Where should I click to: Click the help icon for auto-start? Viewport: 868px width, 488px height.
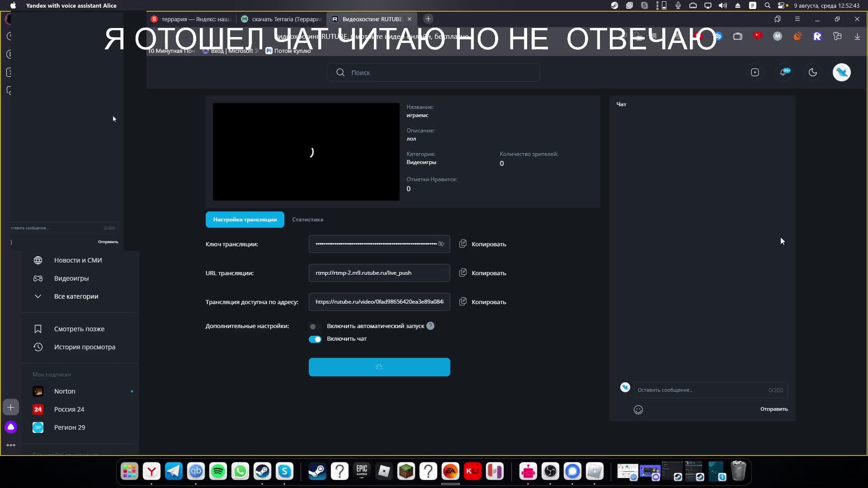pyautogui.click(x=430, y=326)
